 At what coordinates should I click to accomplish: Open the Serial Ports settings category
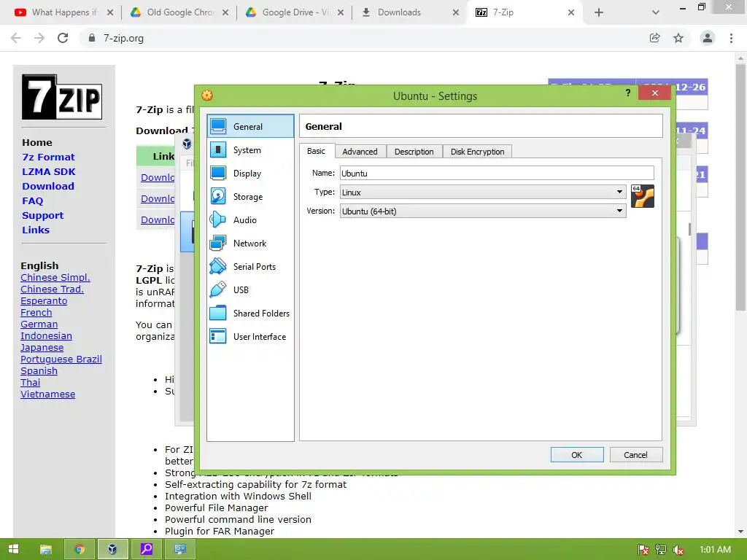click(251, 267)
